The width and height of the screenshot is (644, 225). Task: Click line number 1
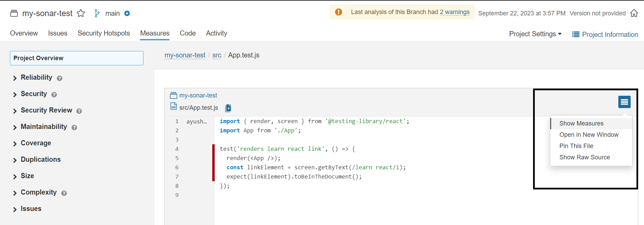pyautogui.click(x=177, y=121)
